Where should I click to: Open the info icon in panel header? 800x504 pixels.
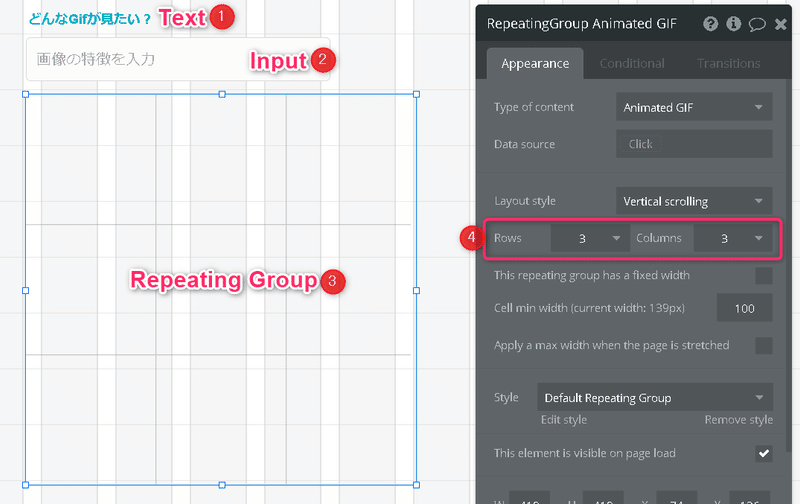pyautogui.click(x=734, y=23)
